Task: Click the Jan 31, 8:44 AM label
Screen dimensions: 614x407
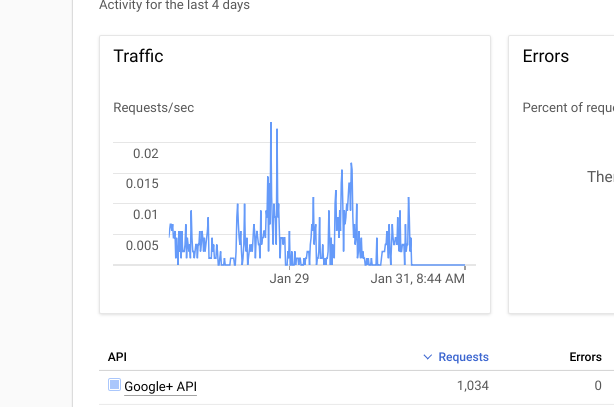Action: (x=417, y=279)
